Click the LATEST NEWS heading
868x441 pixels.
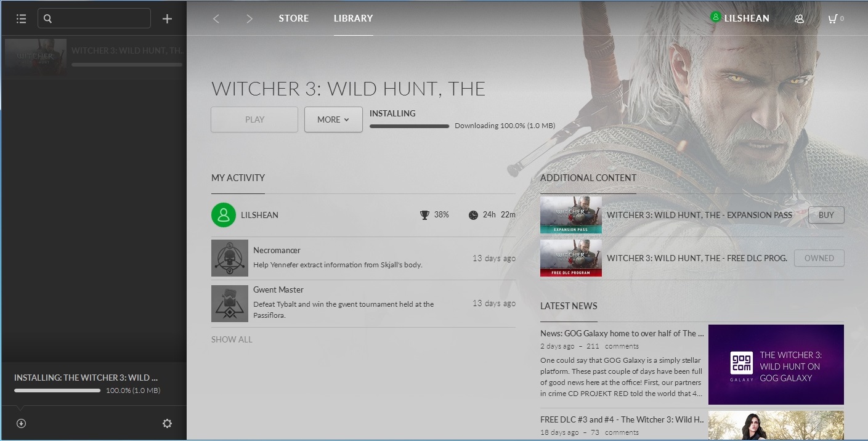[x=569, y=306]
